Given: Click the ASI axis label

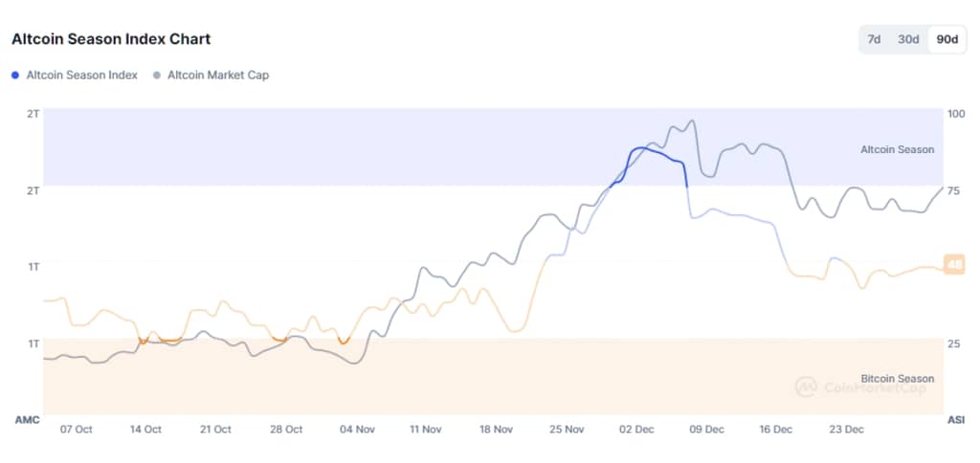Looking at the screenshot, I should 955,420.
